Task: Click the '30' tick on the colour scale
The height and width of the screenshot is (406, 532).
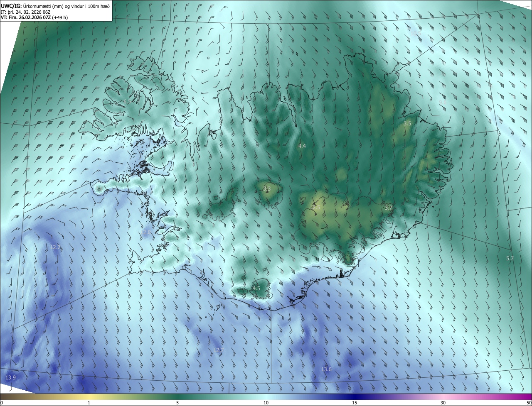Action: tap(443, 403)
